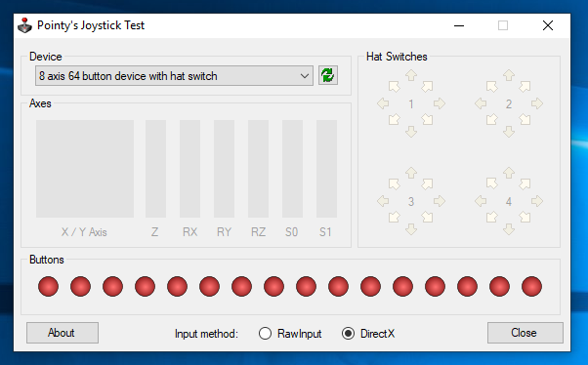Screen dimensions: 588x365
Task: Click hat switch 1 up-right arrow
Action: [x=427, y=87]
